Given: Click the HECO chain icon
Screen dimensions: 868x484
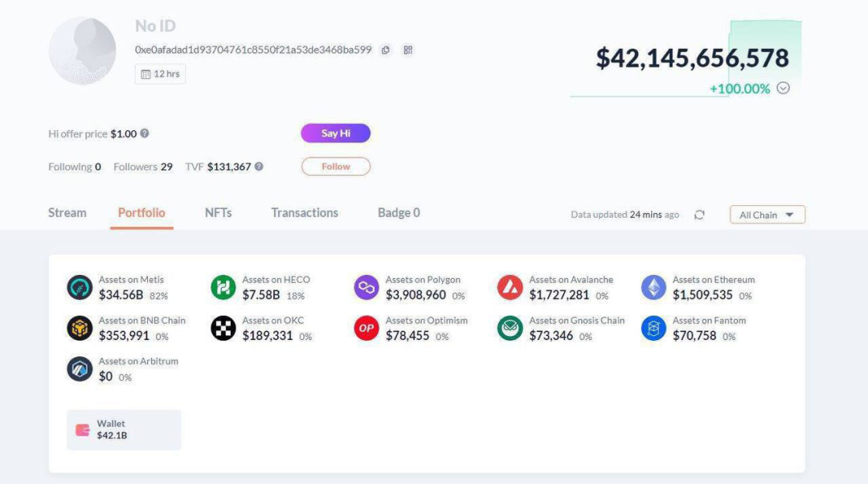Looking at the screenshot, I should pos(223,287).
